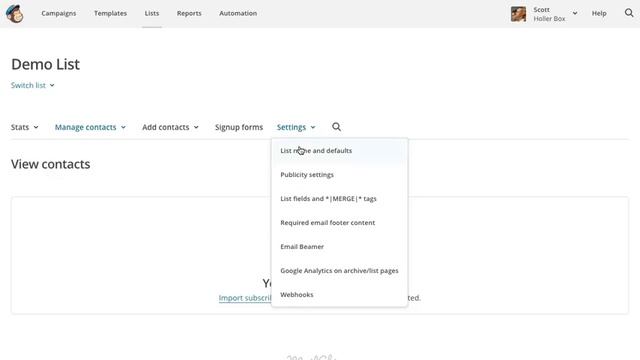Open the Campaigns tab
The height and width of the screenshot is (360, 640).
pos(59,13)
